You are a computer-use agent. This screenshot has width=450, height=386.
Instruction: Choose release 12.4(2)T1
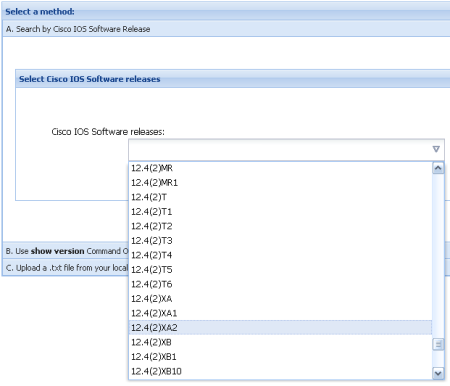click(x=280, y=212)
